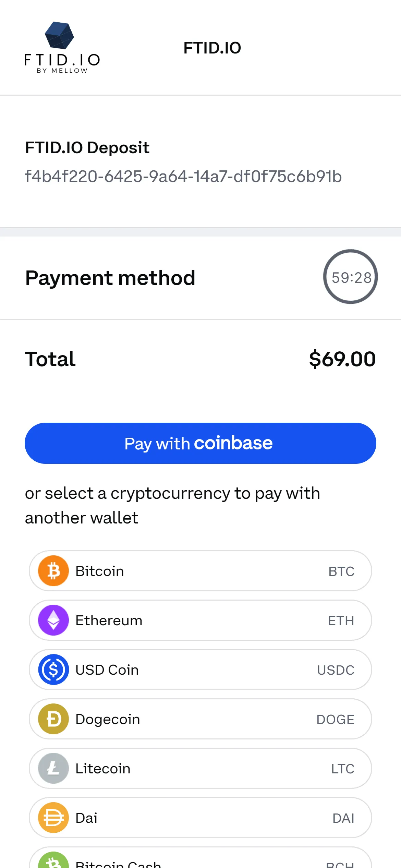Select Bitcoin Cash payment row
Image resolution: width=401 pixels, height=868 pixels.
click(200, 860)
